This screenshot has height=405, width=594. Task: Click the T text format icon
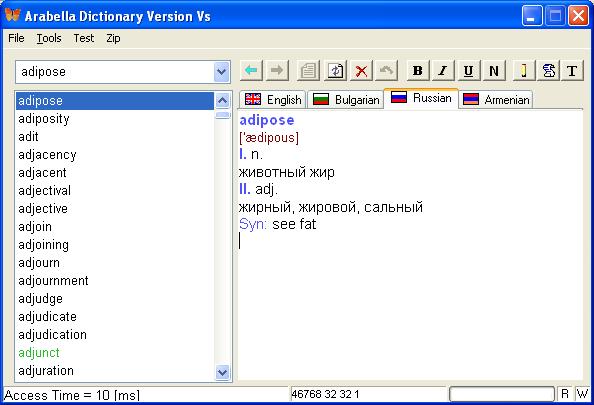click(x=572, y=70)
